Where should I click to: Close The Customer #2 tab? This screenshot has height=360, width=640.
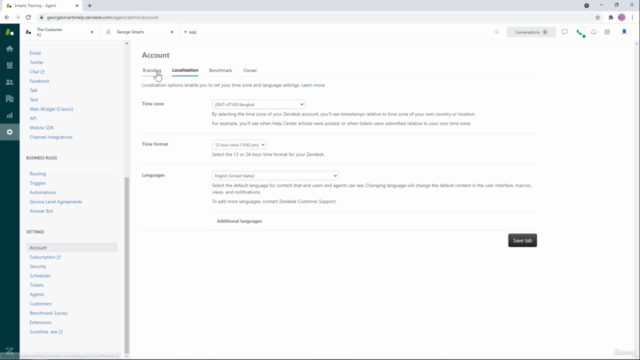coord(92,32)
